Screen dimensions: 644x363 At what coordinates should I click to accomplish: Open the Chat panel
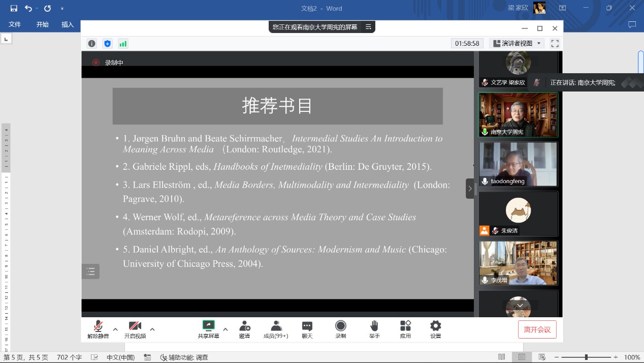pyautogui.click(x=307, y=329)
